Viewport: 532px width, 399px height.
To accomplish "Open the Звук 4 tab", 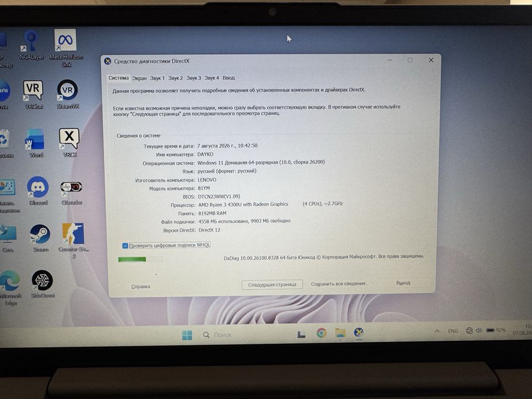I will (x=212, y=78).
